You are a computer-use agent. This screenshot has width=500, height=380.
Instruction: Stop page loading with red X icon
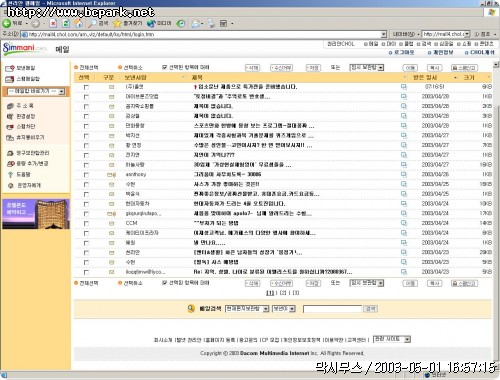click(53, 23)
